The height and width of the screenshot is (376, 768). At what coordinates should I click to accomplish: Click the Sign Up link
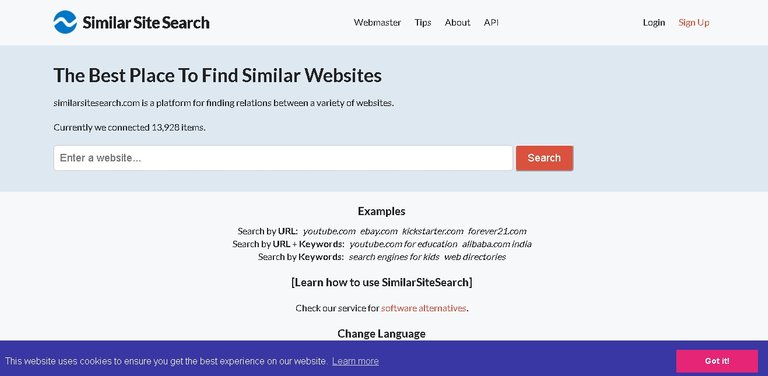(694, 23)
